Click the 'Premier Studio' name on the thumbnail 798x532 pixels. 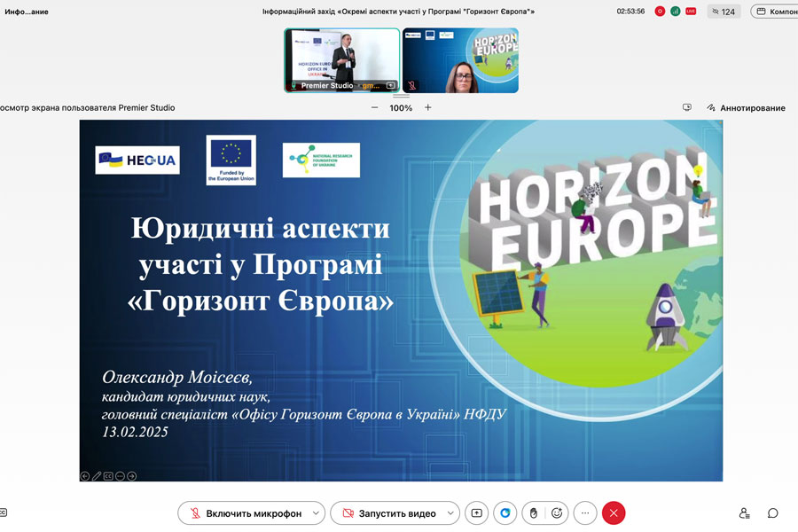[326, 85]
